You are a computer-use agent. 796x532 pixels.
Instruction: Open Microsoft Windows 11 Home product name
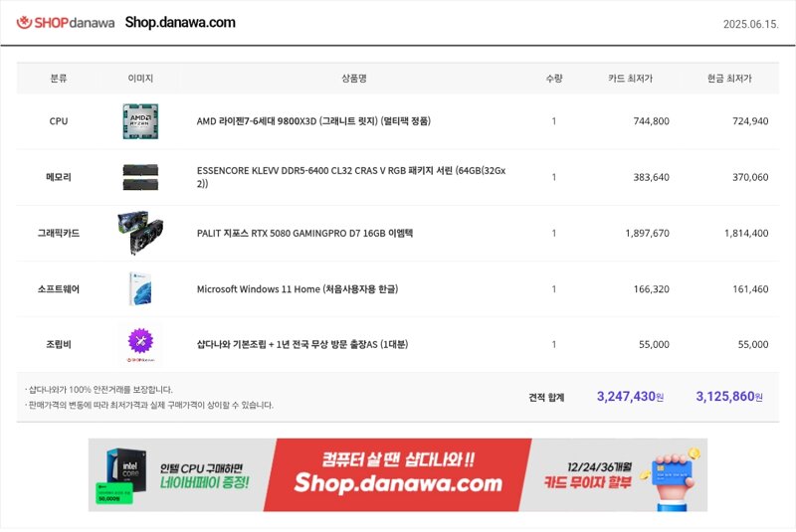click(x=298, y=289)
